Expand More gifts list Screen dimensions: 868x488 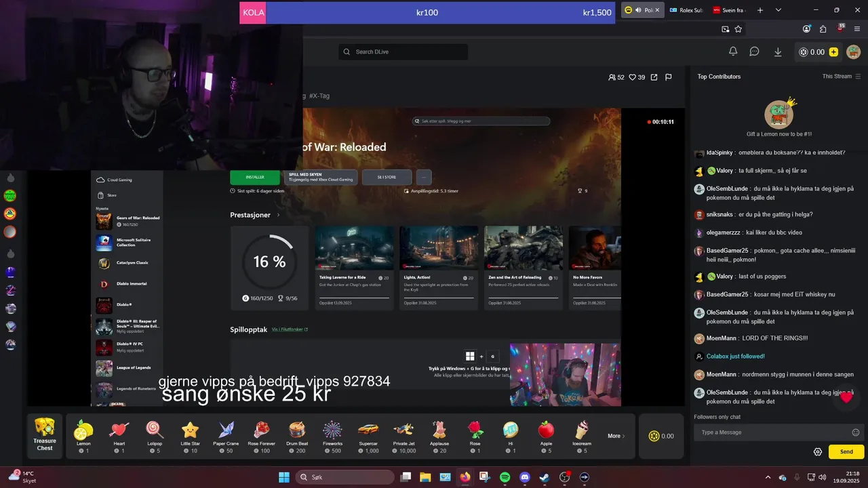coord(616,436)
